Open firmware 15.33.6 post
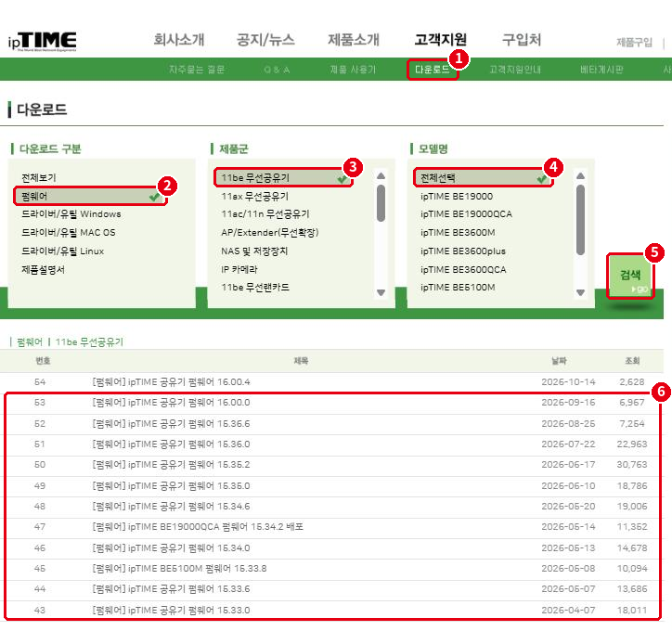This screenshot has width=672, height=631. [171, 589]
